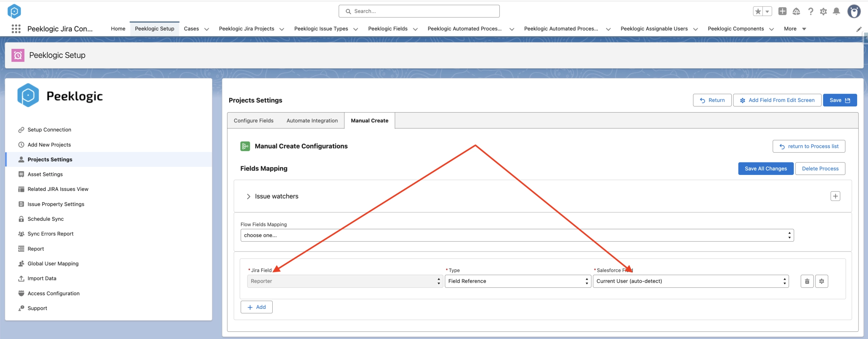Image resolution: width=868 pixels, height=339 pixels.
Task: Click the help question mark icon
Action: click(x=810, y=12)
